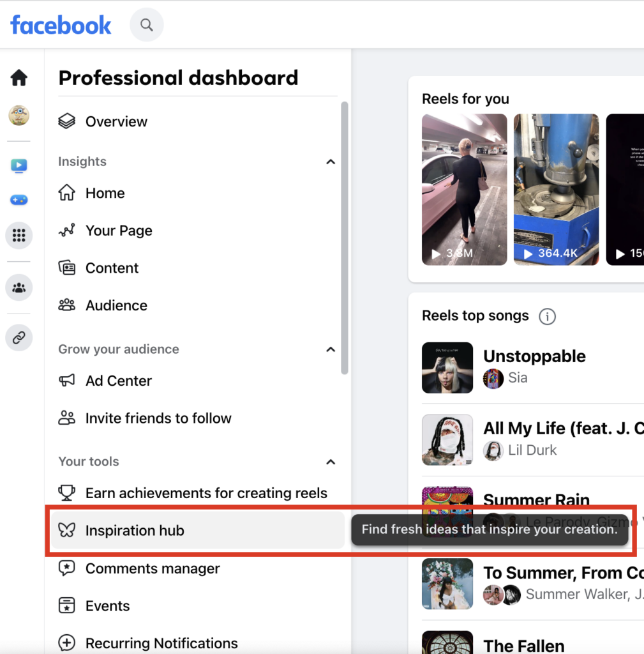Collapse the Your tools section

pyautogui.click(x=331, y=462)
